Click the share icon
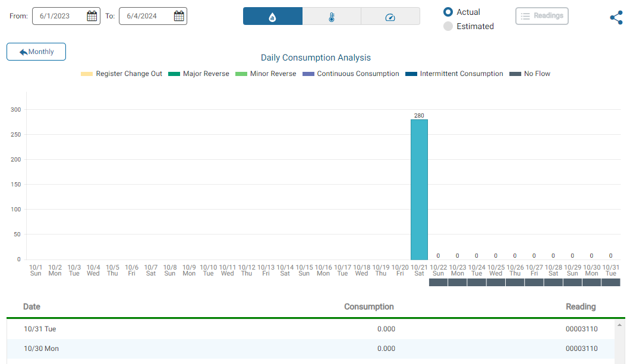The image size is (630, 364). (616, 18)
